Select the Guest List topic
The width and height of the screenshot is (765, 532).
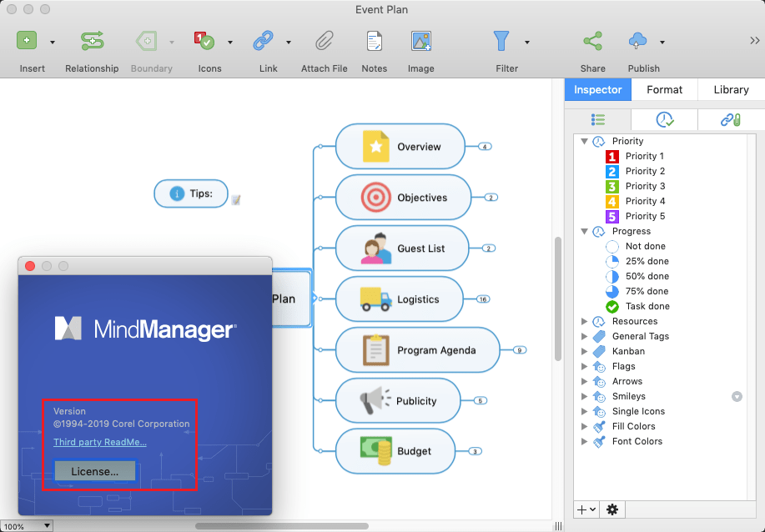(402, 248)
